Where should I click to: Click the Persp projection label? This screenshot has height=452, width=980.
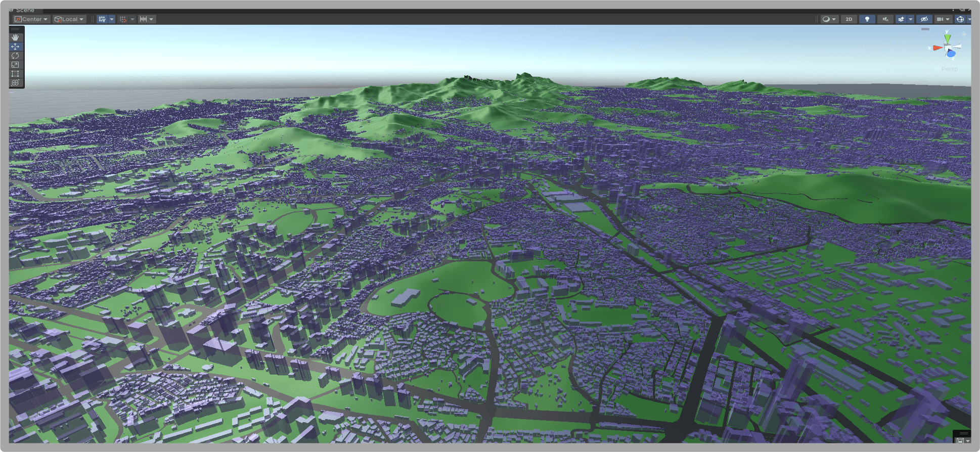click(x=949, y=69)
